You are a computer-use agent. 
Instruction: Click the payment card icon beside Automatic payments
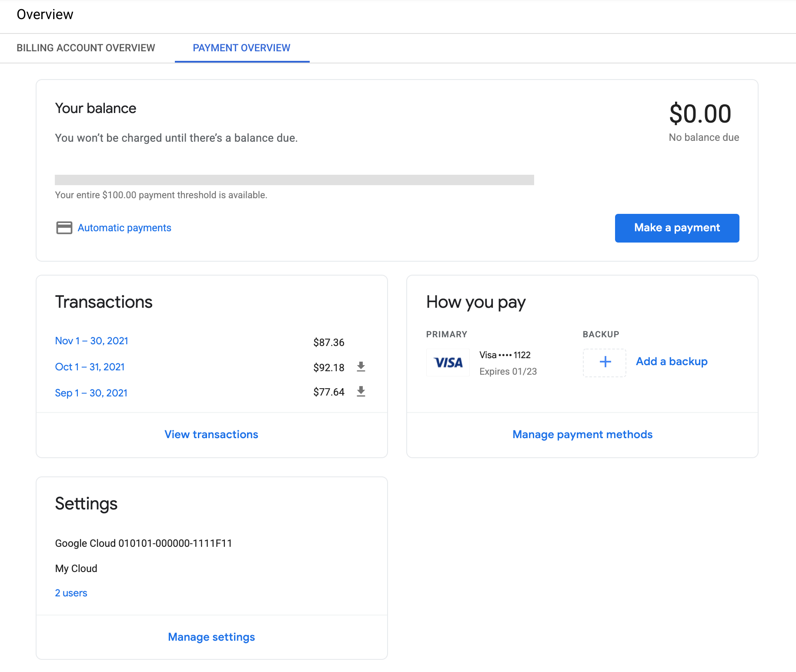(64, 227)
